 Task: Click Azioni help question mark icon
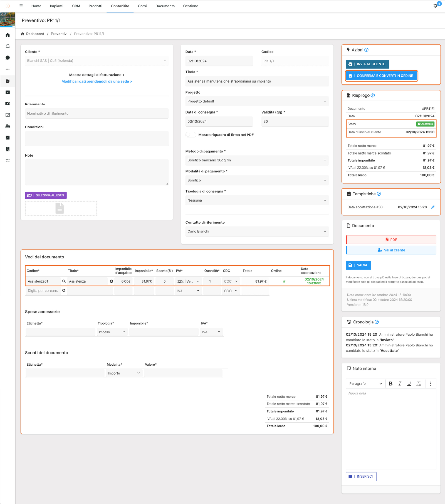coord(367,50)
